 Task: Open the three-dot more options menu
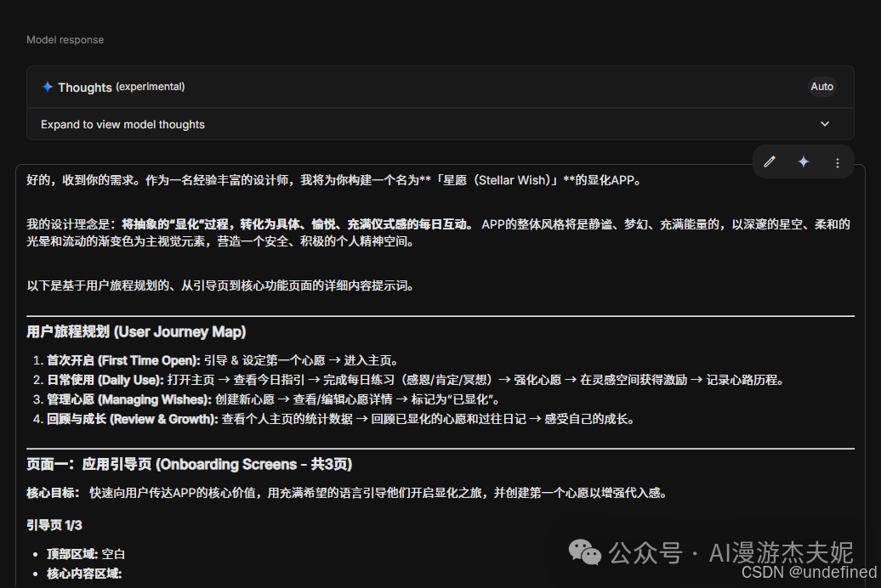[837, 163]
